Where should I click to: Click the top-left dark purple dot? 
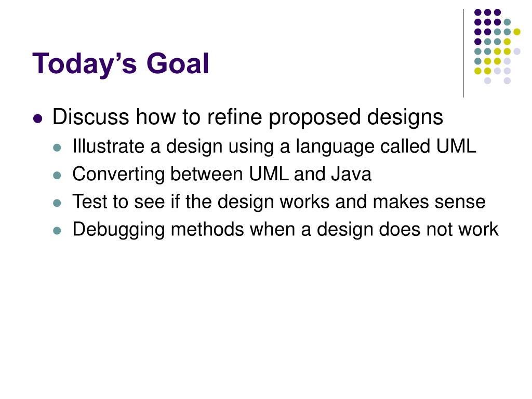478,12
